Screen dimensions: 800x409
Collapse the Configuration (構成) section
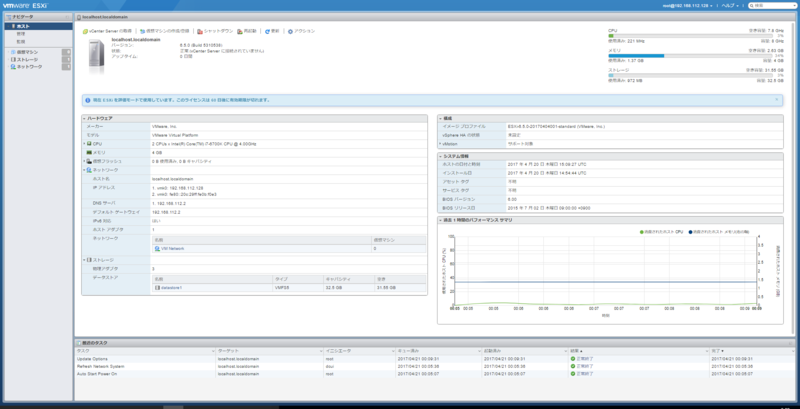(440, 118)
